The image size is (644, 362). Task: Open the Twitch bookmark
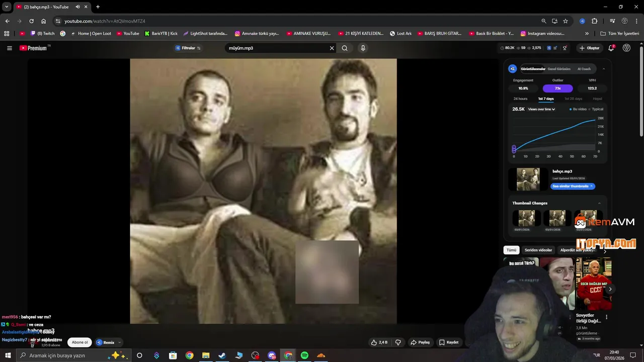point(42,34)
